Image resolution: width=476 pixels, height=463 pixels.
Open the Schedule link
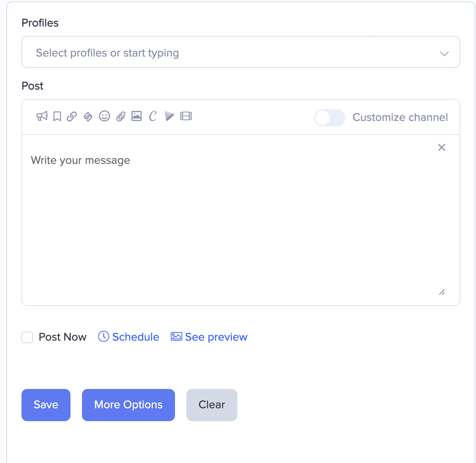(129, 337)
